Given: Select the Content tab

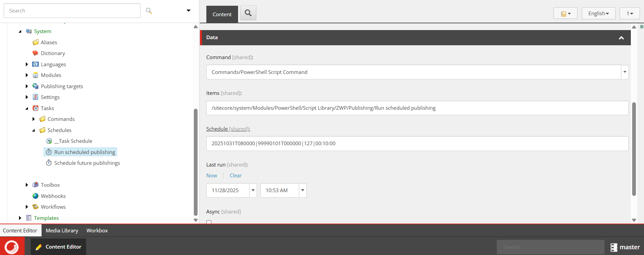Looking at the screenshot, I should pos(222,14).
